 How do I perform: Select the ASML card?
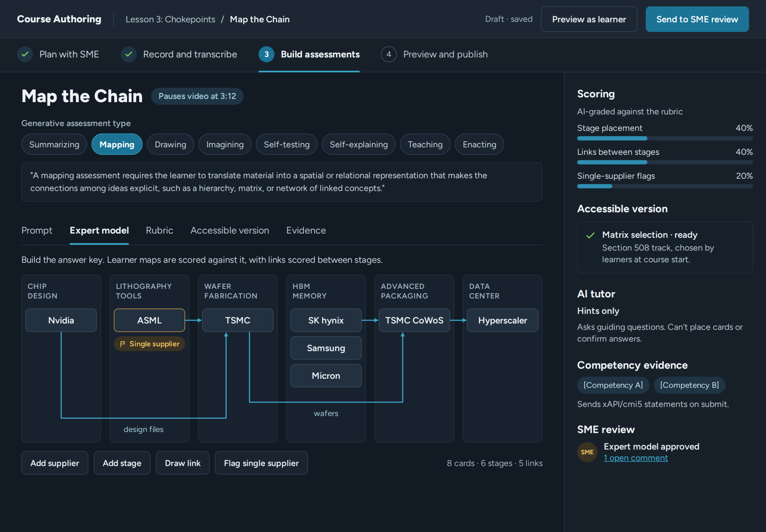(149, 320)
